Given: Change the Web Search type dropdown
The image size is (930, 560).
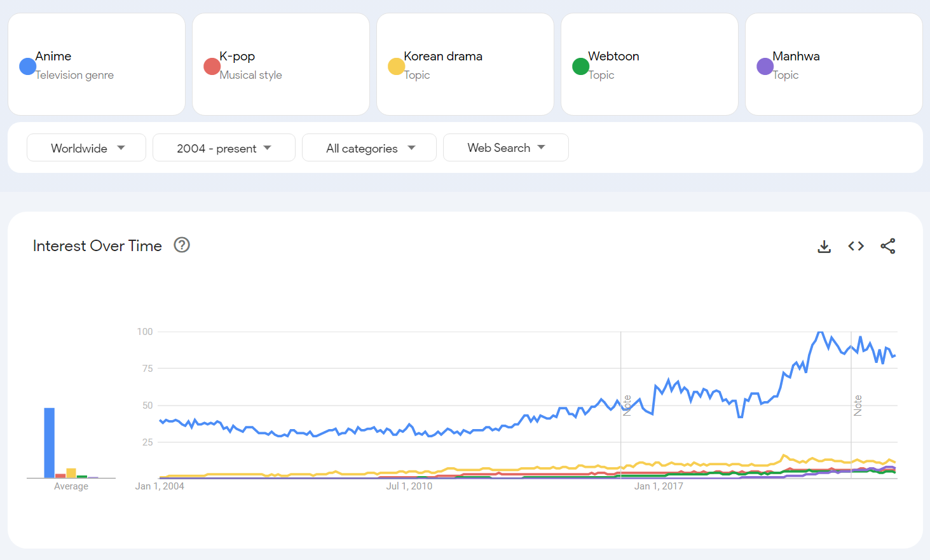Looking at the screenshot, I should click(x=505, y=147).
